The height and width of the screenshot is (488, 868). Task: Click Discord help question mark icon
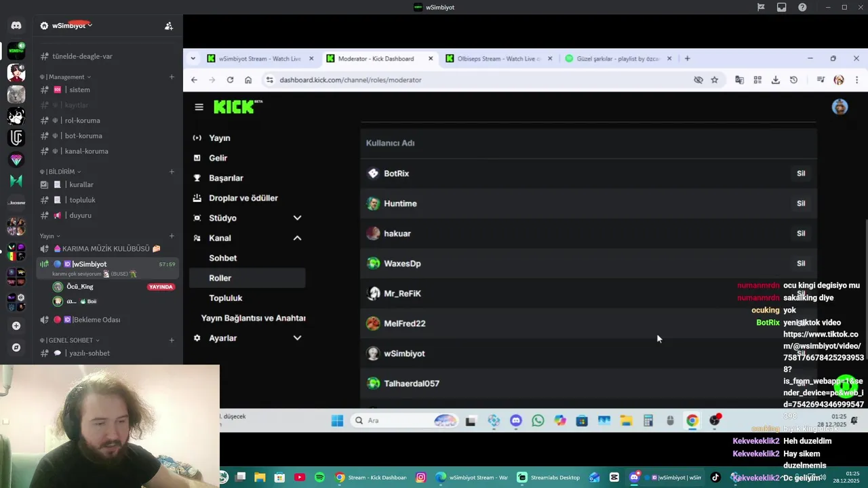coord(802,7)
